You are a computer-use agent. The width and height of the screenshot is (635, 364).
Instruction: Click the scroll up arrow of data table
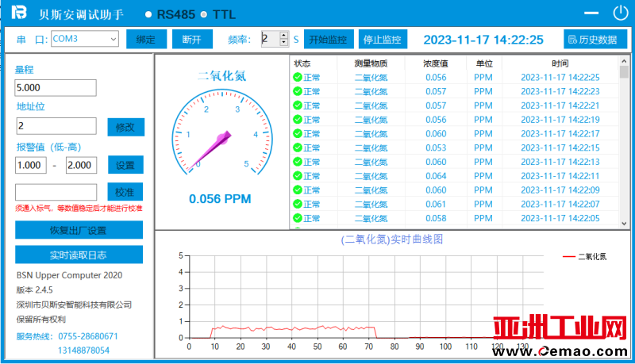[624, 60]
